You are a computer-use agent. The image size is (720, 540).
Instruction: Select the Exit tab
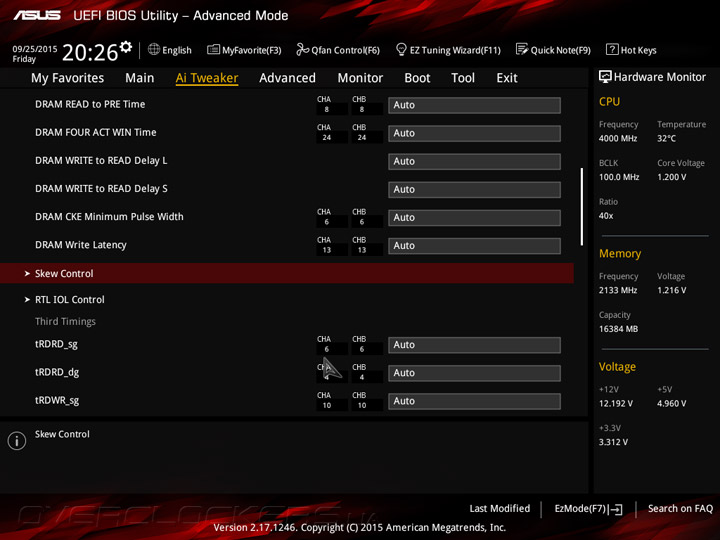coord(506,78)
